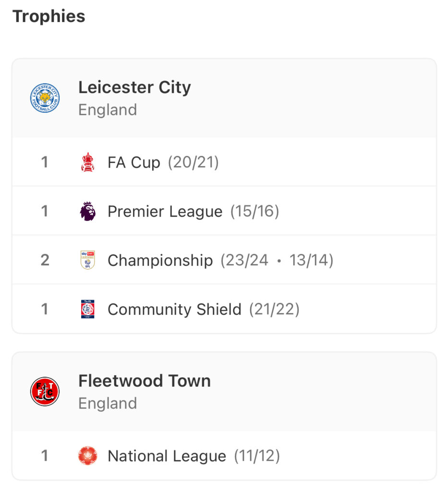Click the Championship seasons (23/24 • 13/14)

(x=277, y=260)
